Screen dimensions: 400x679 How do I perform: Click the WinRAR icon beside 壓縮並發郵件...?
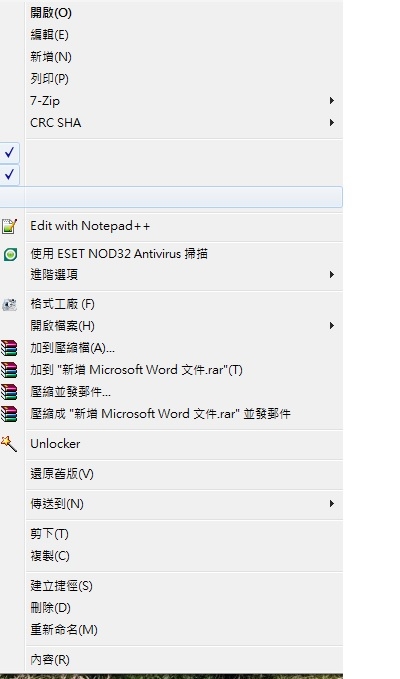9,392
